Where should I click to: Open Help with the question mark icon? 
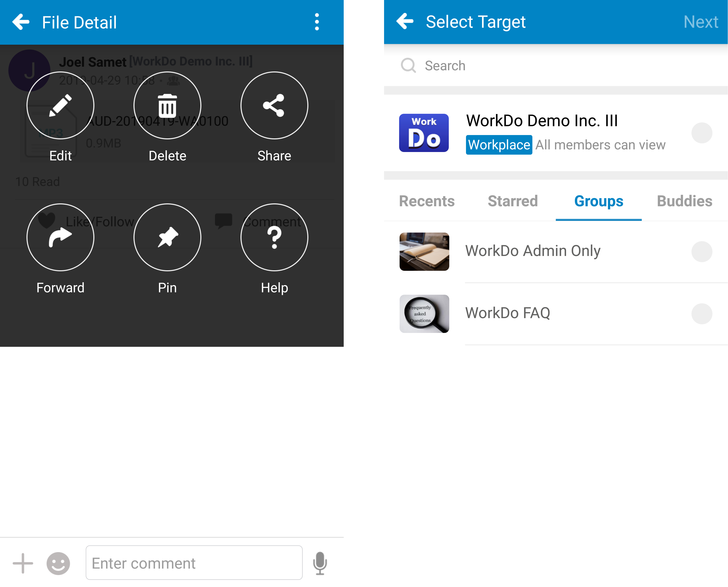pos(274,237)
